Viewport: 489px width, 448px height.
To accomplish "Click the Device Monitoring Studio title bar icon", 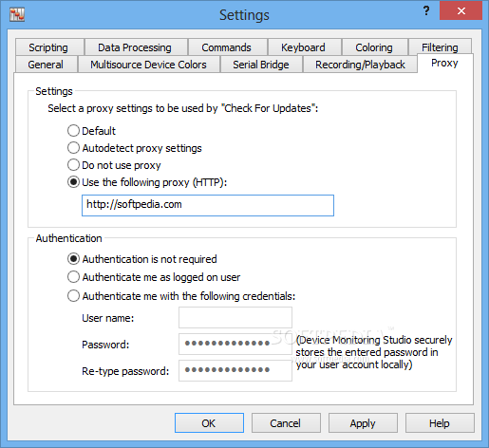I will 17,14.
